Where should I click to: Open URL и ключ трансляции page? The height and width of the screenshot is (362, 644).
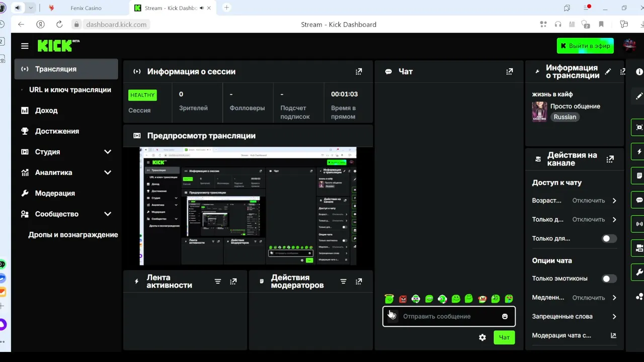(70, 89)
